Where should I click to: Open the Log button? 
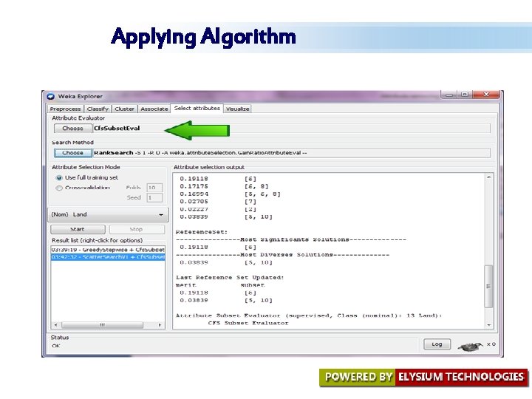(437, 344)
